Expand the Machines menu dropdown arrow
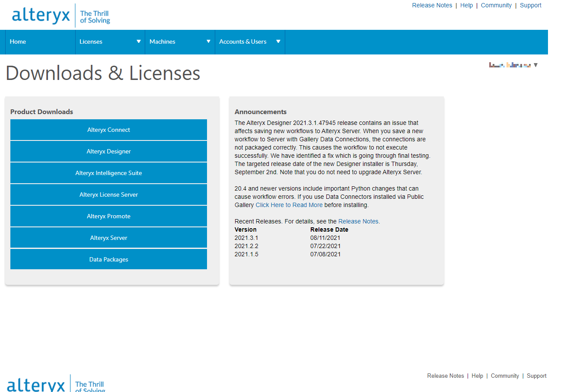Viewport: 567px width, 392px height. (x=208, y=41)
